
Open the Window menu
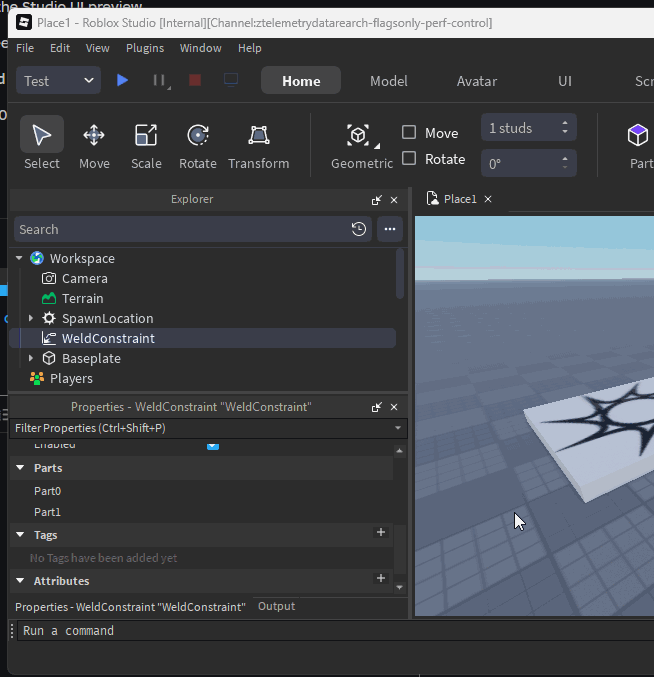tap(201, 48)
